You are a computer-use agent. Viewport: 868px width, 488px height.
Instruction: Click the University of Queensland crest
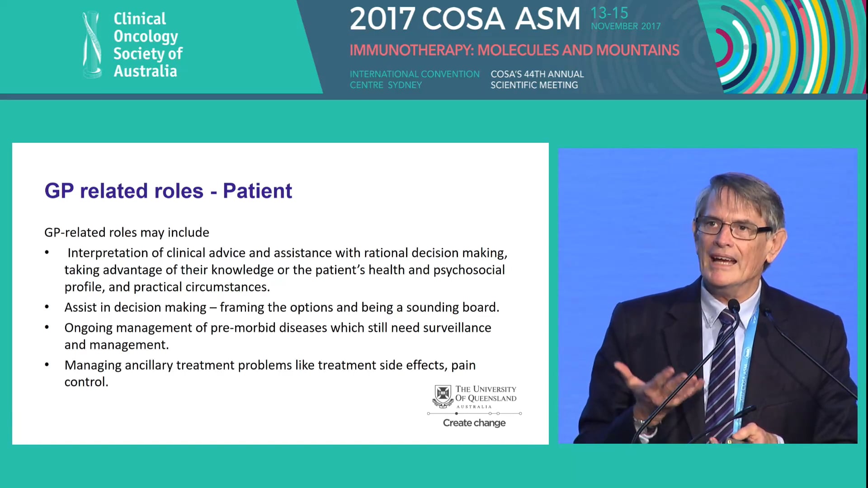[x=443, y=396]
